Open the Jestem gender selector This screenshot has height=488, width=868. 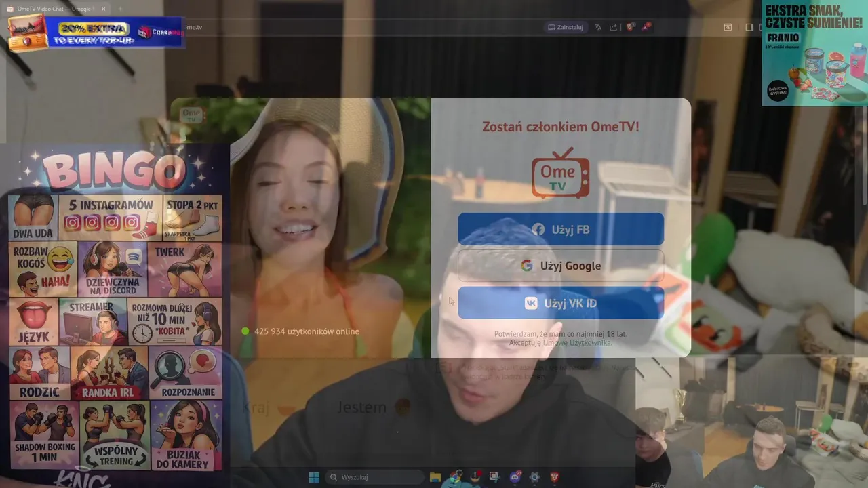point(374,408)
